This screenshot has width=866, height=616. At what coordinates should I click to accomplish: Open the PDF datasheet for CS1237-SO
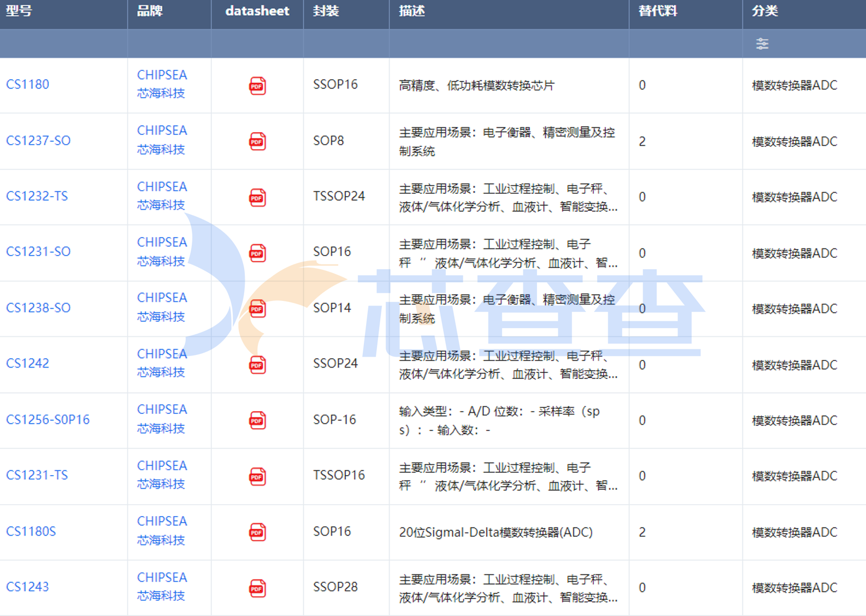tap(257, 141)
